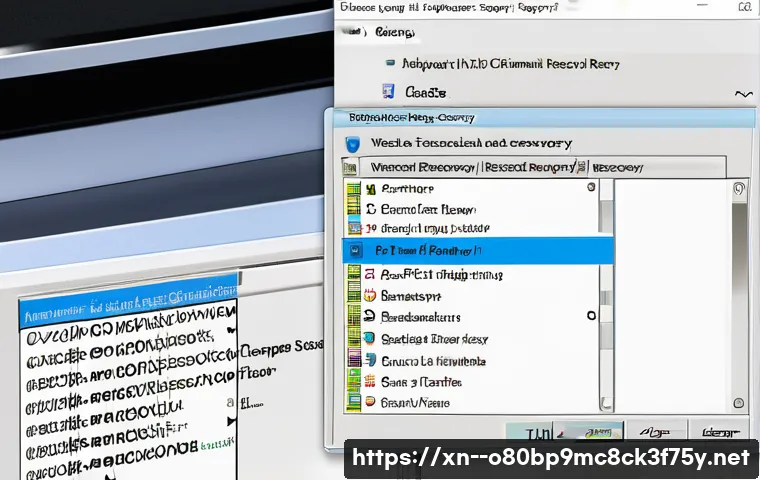This screenshot has height=480, width=760.
Task: Click the round marker on first list row
Action: [591, 187]
